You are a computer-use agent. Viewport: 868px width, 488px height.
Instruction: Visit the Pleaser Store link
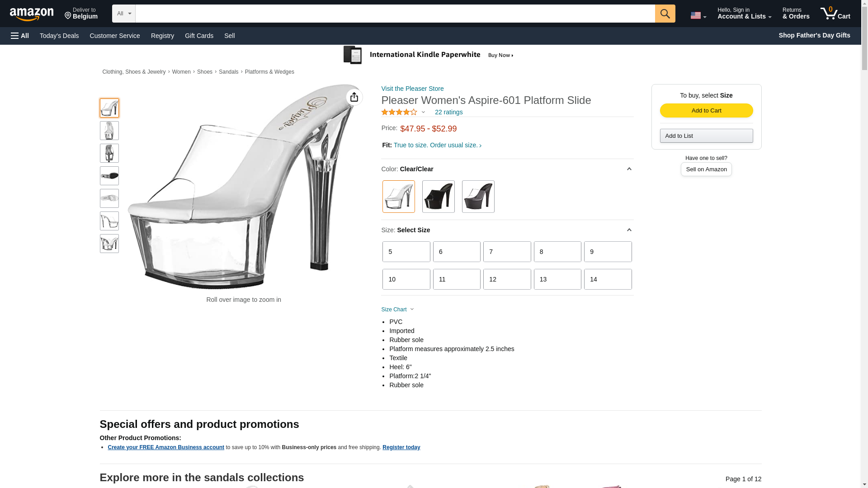(x=412, y=89)
